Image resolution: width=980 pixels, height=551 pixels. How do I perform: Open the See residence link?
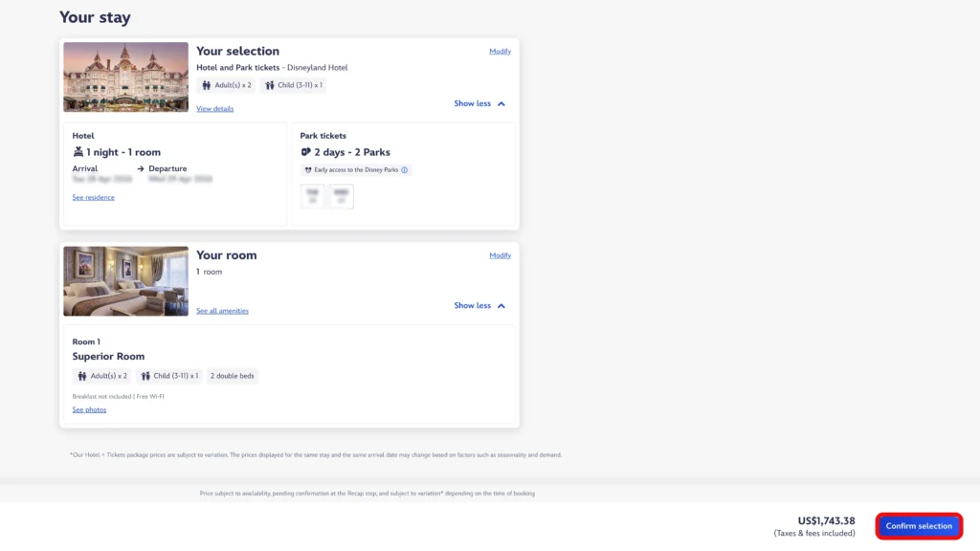[x=93, y=198]
